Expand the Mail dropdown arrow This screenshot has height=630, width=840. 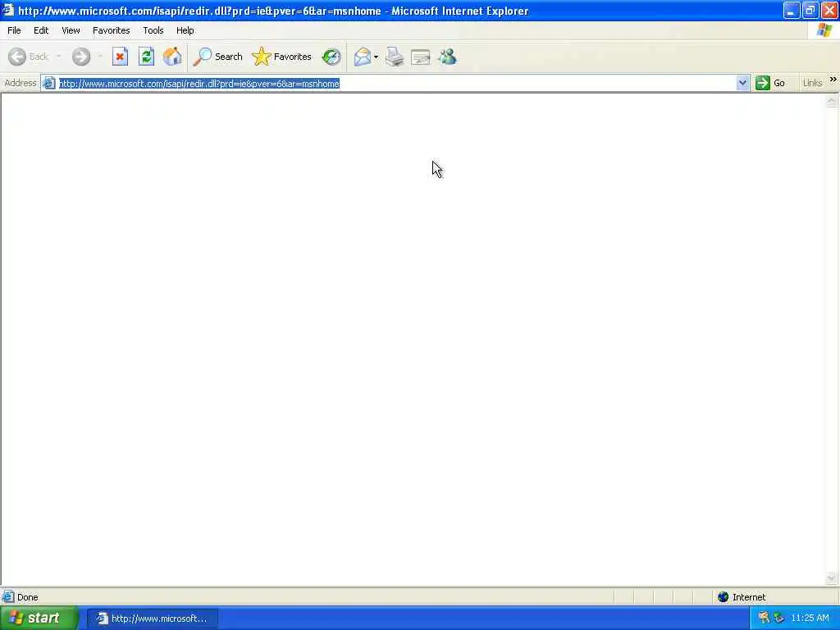(376, 57)
